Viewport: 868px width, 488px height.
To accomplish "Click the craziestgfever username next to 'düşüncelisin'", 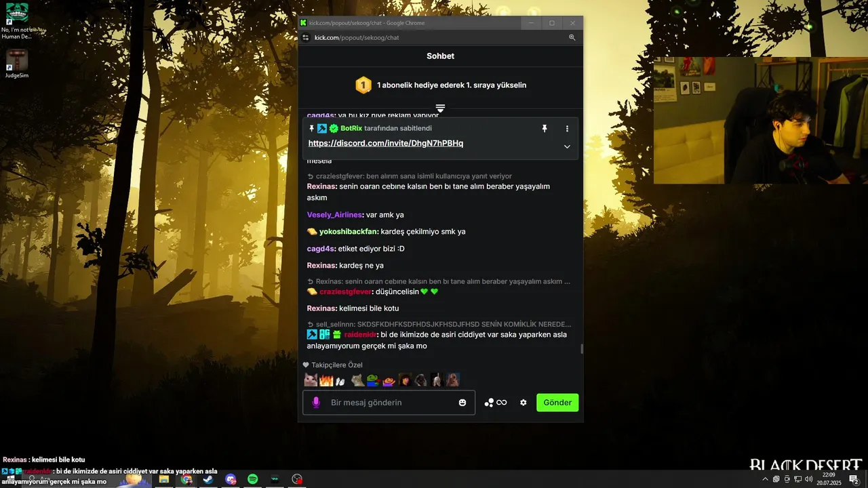I will [x=346, y=292].
